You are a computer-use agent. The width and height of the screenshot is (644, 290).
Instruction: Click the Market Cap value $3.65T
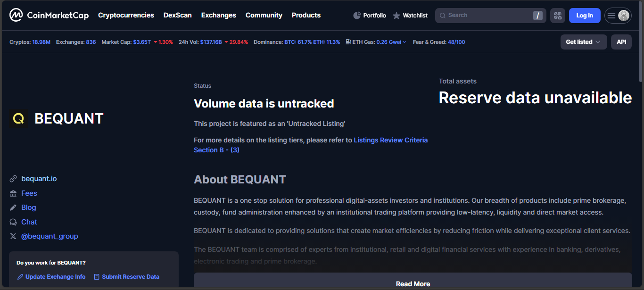(x=142, y=42)
